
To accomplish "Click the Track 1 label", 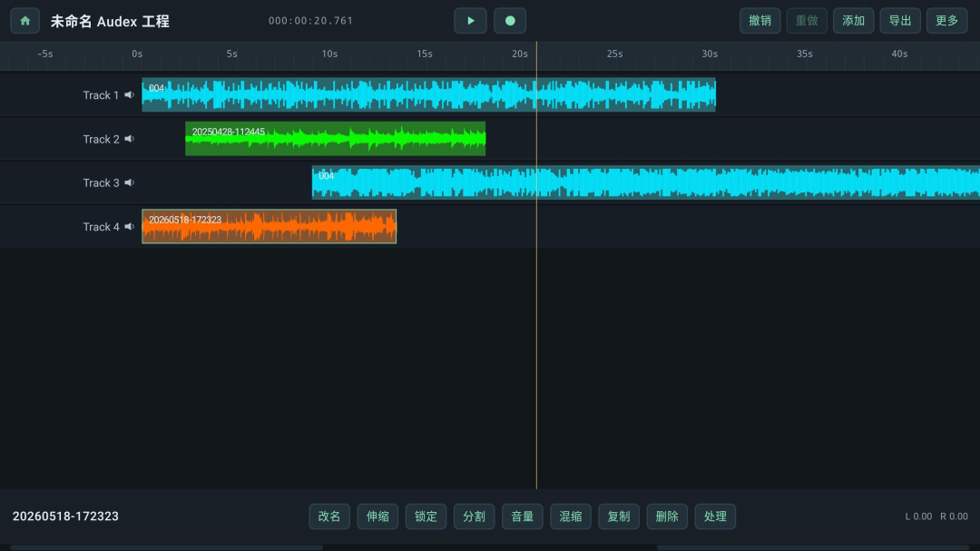I will [101, 95].
